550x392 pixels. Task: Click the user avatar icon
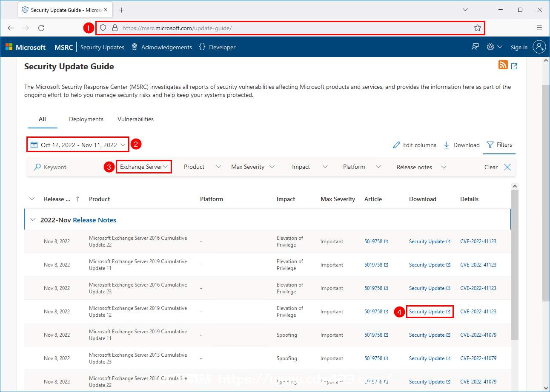(x=539, y=47)
